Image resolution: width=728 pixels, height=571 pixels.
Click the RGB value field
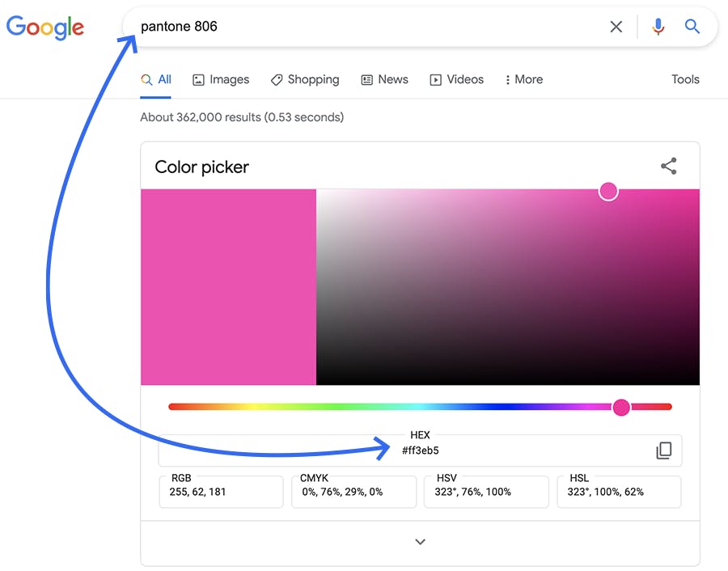[221, 491]
